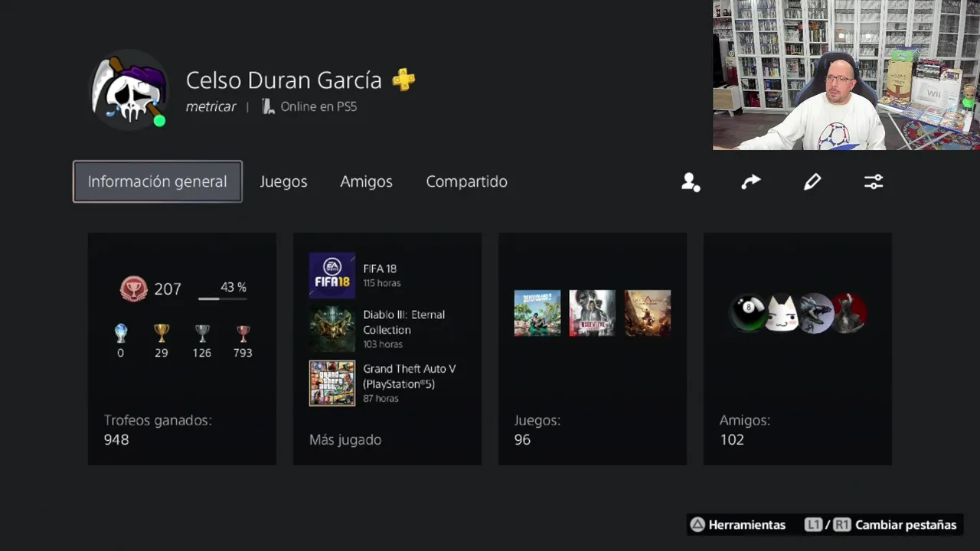Click the triangle Herramientas button icon
This screenshot has width=980, height=551.
697,525
